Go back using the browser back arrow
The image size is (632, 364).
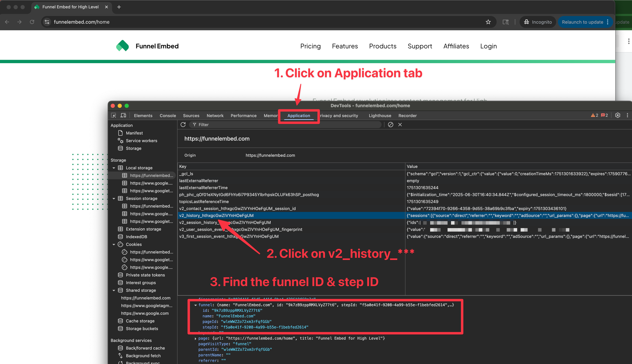tap(7, 22)
